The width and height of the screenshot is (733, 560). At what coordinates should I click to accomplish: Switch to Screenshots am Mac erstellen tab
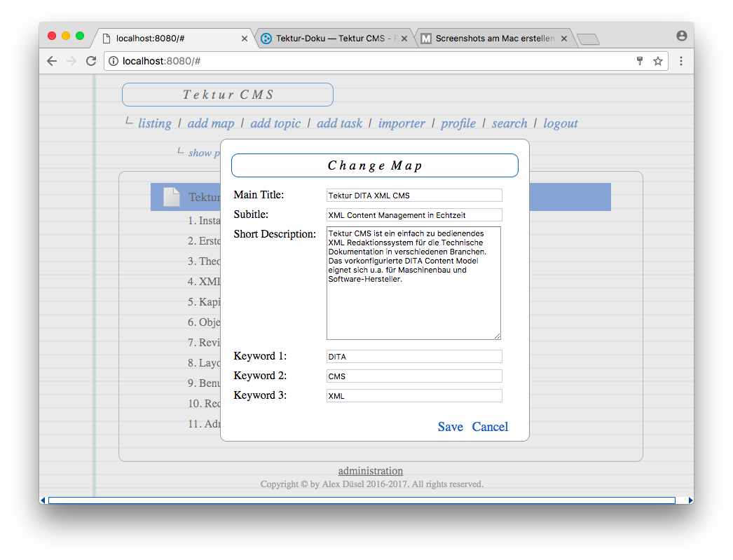[494, 39]
